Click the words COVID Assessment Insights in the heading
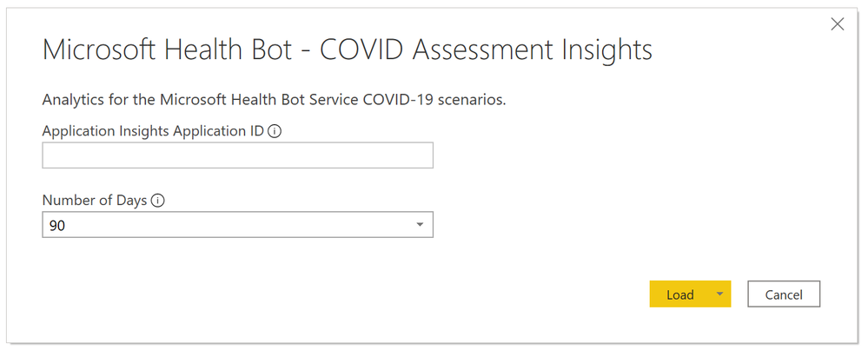This screenshot has height=350, width=868. click(486, 50)
